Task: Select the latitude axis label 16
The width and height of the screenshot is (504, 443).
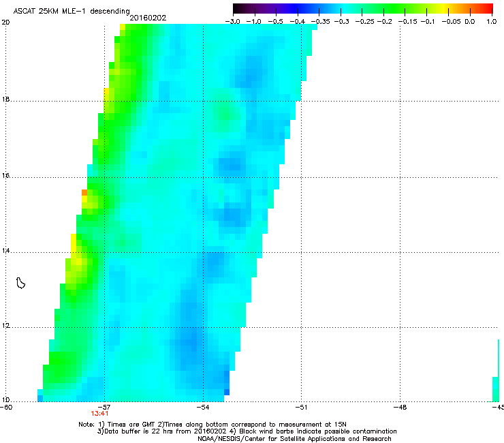Action: pyautogui.click(x=6, y=176)
